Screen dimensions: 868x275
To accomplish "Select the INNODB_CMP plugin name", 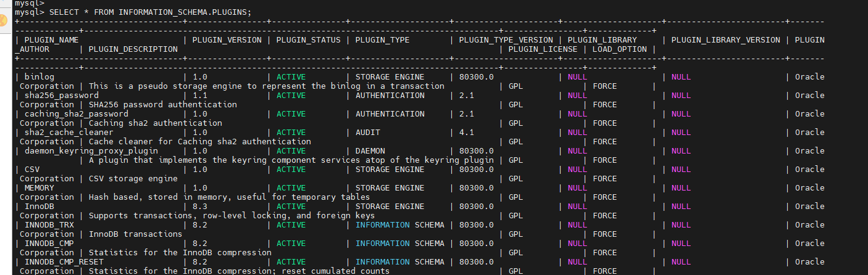I will [49, 244].
